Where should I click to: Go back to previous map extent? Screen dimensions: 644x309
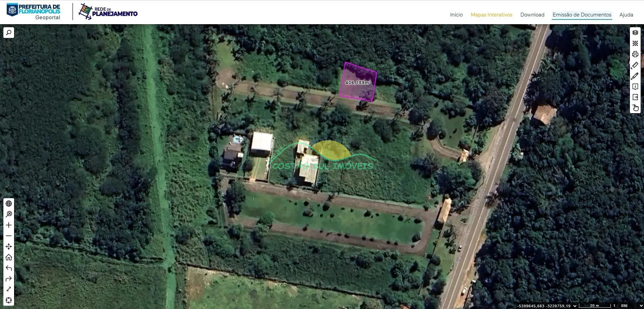click(x=9, y=268)
